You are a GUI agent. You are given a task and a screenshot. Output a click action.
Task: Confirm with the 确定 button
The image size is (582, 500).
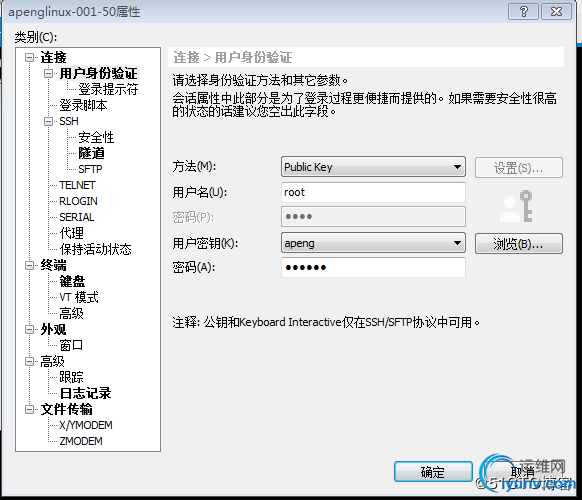[433, 472]
